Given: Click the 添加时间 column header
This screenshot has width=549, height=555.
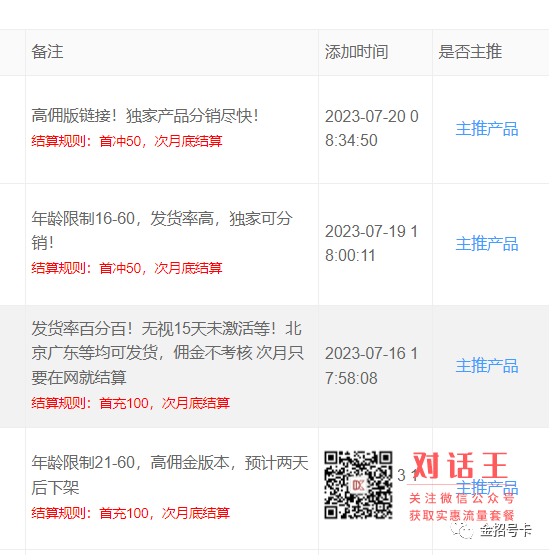Looking at the screenshot, I should 356,52.
